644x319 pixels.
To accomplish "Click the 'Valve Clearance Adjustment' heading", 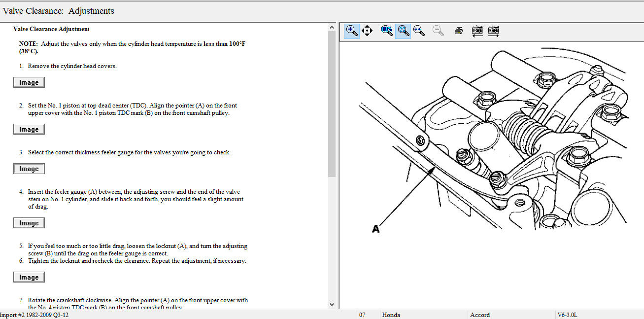I will (x=51, y=29).
